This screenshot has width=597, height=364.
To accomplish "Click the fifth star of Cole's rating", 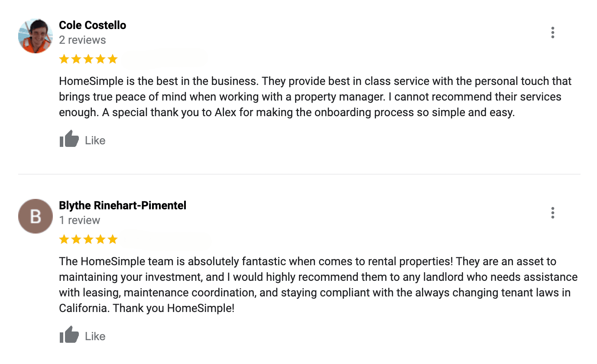I will coord(113,59).
